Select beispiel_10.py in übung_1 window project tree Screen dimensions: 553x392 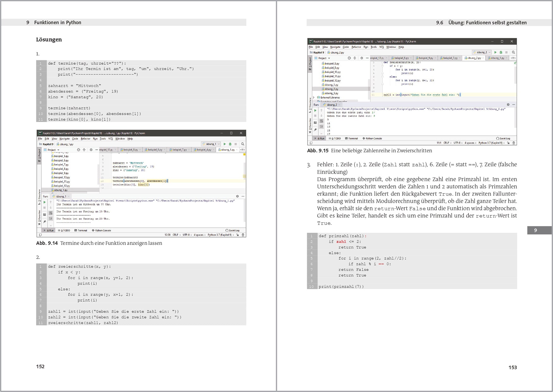(x=62, y=177)
